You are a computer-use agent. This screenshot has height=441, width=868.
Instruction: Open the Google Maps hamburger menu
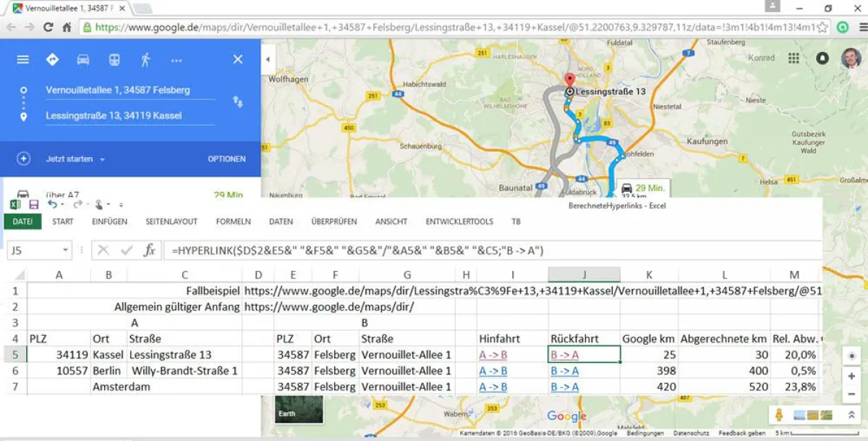tap(22, 59)
